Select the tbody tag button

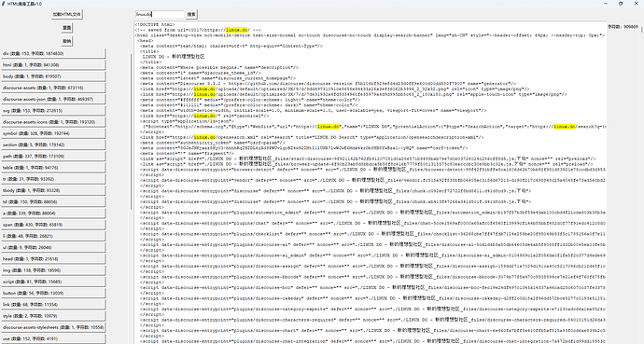[x=53, y=191]
